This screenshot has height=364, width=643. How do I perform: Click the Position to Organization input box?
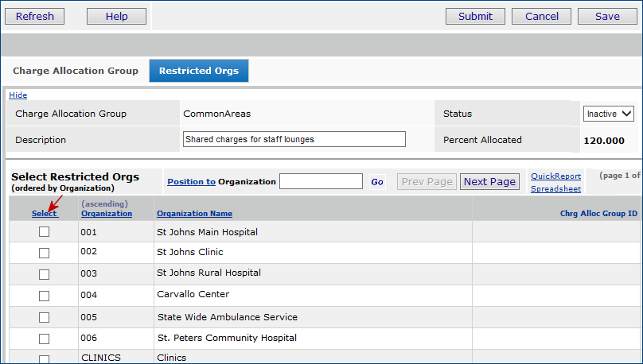321,181
